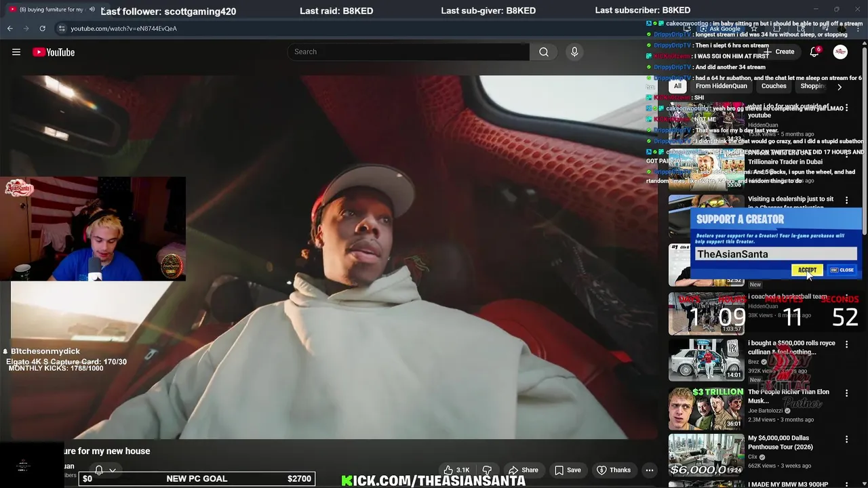Select the All filter chip
Viewport: 868px width, 488px height.
pyautogui.click(x=677, y=86)
